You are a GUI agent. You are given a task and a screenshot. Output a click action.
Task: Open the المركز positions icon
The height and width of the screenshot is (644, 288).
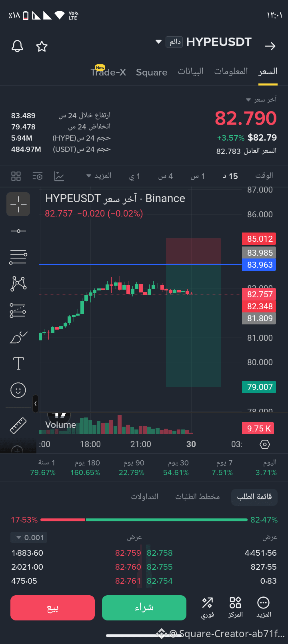pos(235,607)
